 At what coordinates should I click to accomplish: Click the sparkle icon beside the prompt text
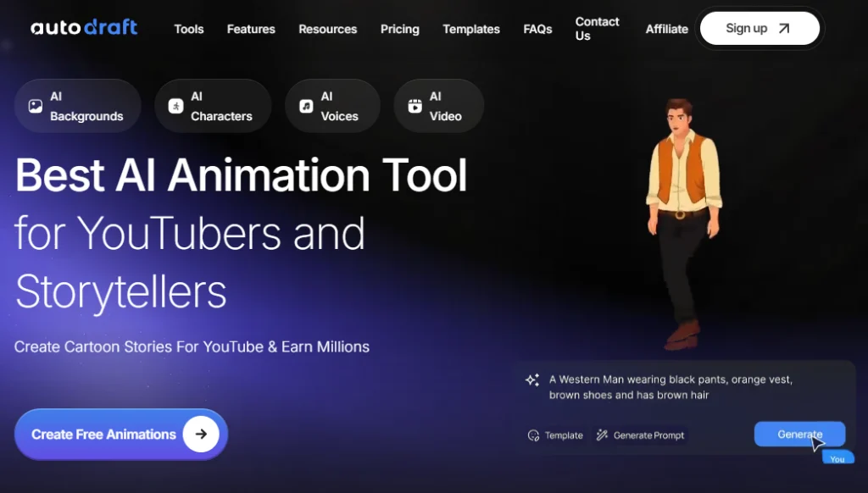coord(532,379)
